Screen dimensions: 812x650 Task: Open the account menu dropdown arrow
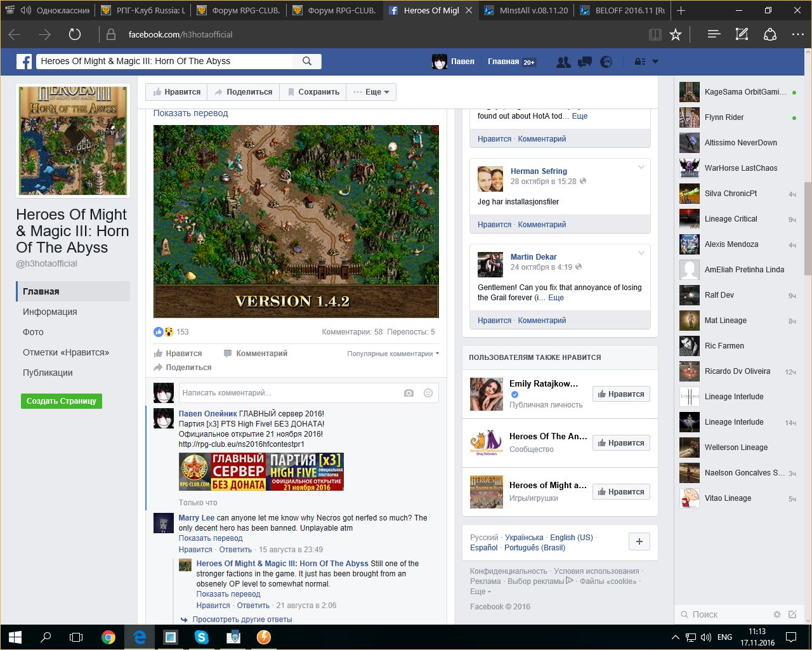click(x=655, y=62)
